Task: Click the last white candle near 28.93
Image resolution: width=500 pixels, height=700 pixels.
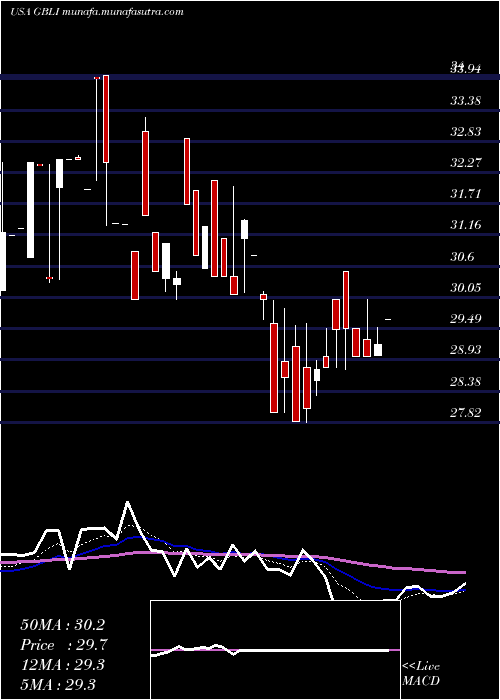Action: point(378,350)
